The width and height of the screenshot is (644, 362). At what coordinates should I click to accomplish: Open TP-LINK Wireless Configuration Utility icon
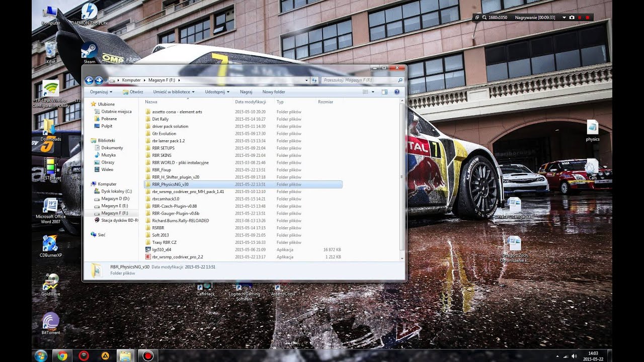(x=51, y=94)
